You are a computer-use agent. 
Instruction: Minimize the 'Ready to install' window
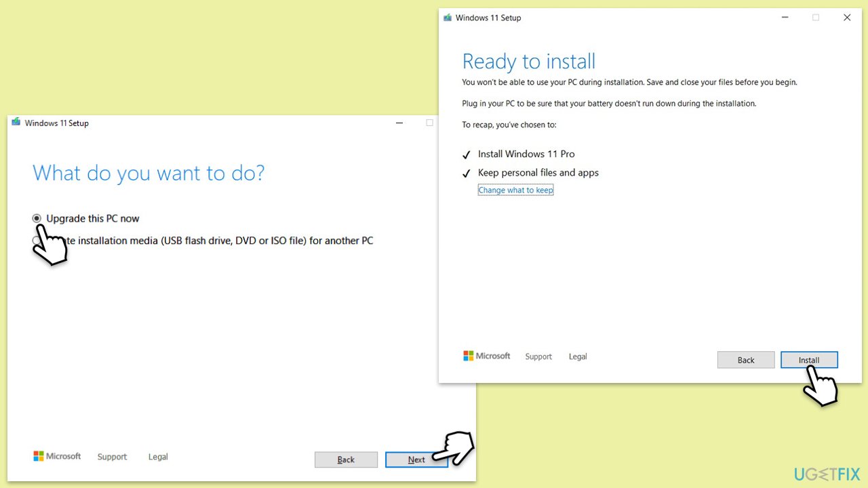point(785,18)
